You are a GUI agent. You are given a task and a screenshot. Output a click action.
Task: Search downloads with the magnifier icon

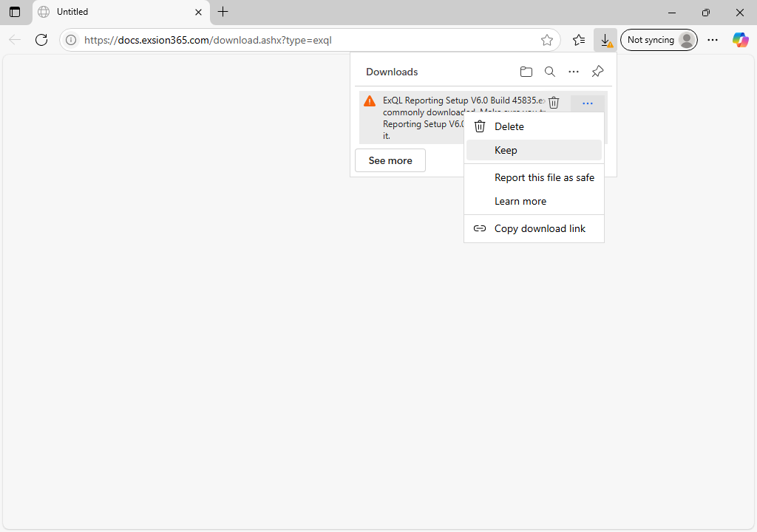coord(550,72)
